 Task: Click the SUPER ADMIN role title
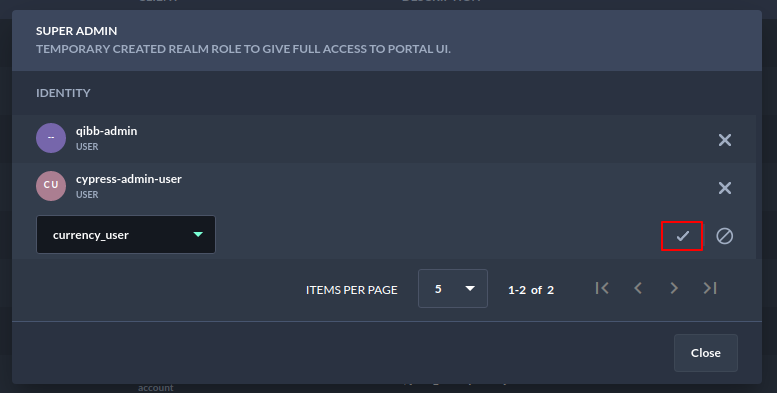77,31
